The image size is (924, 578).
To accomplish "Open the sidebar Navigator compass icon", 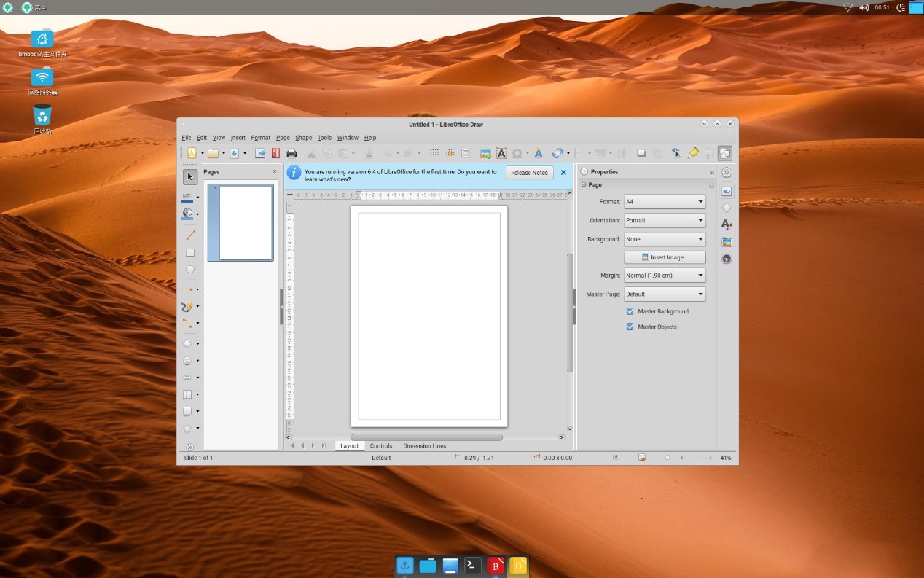I will point(727,259).
